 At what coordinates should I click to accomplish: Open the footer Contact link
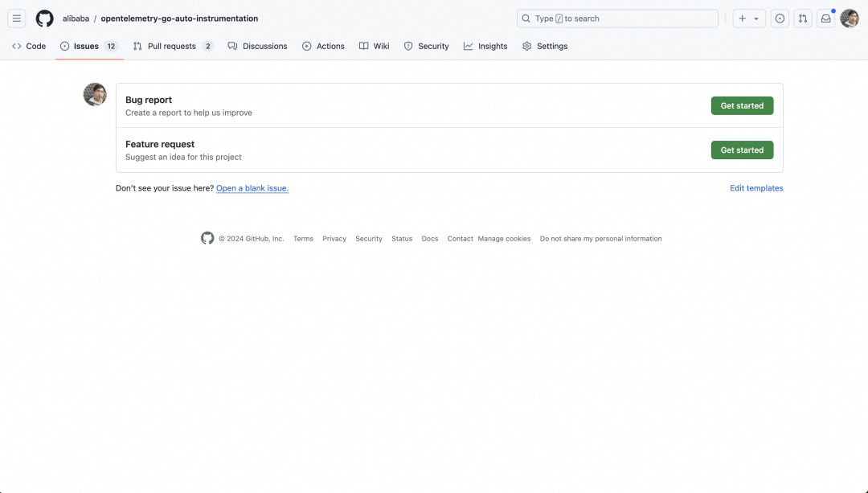(460, 239)
